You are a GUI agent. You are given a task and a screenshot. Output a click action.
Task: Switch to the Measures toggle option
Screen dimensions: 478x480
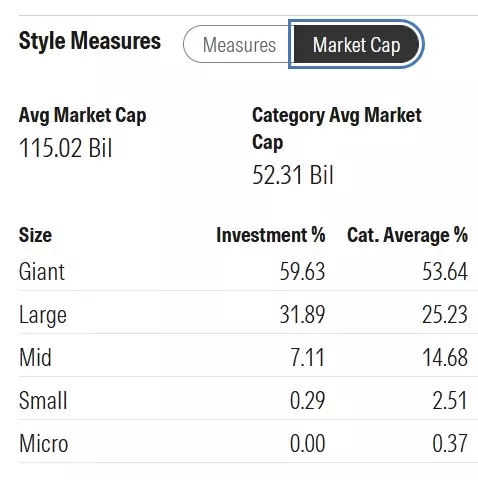[x=236, y=44]
